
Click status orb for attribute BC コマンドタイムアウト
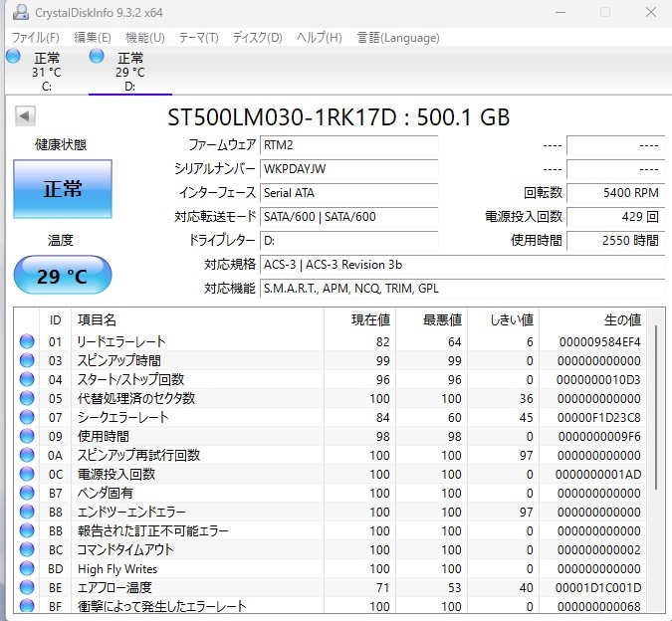click(x=27, y=549)
